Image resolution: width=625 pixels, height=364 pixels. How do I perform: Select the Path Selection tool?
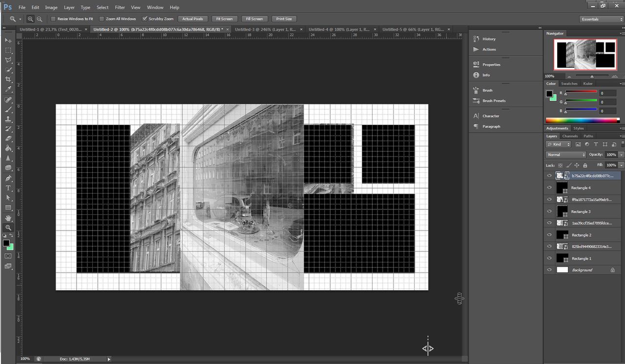click(8, 198)
